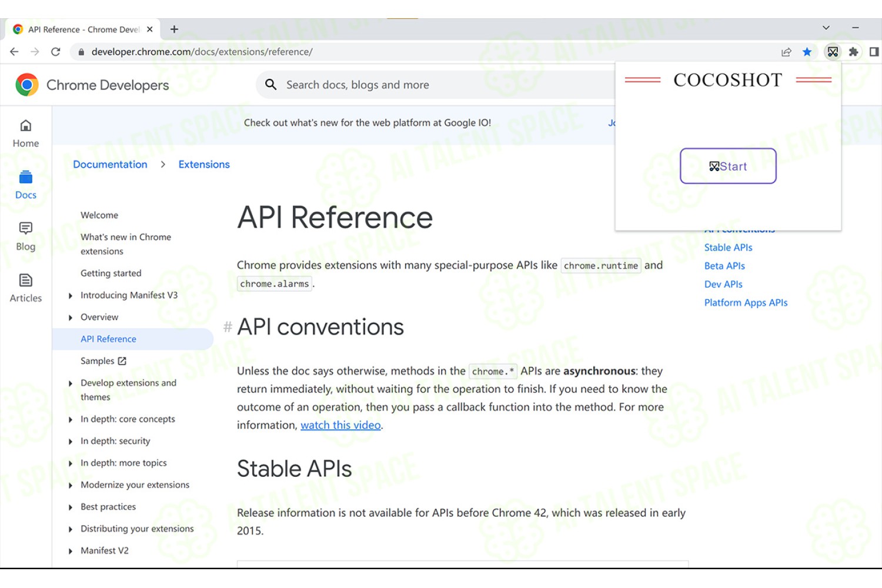The width and height of the screenshot is (882, 588).
Task: Go forward with the browser forward arrow
Action: pyautogui.click(x=35, y=52)
